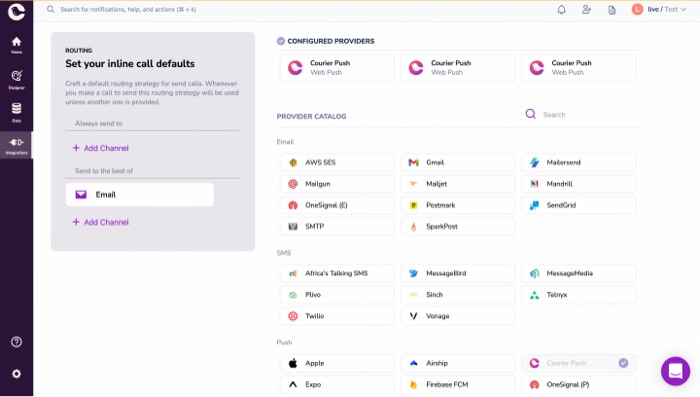Image resolution: width=700 pixels, height=397 pixels.
Task: Open the Data section in sidebar
Action: [17, 113]
